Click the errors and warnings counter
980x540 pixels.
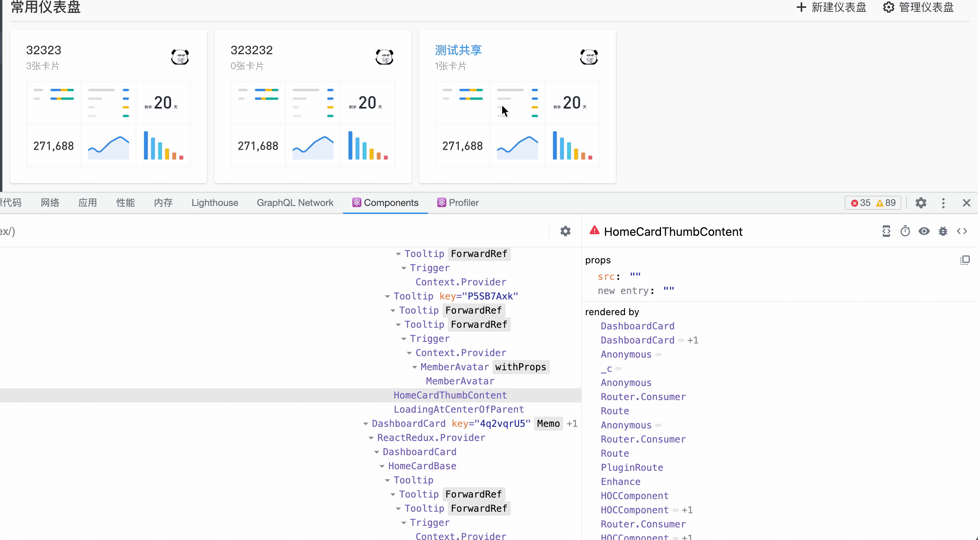pos(873,203)
